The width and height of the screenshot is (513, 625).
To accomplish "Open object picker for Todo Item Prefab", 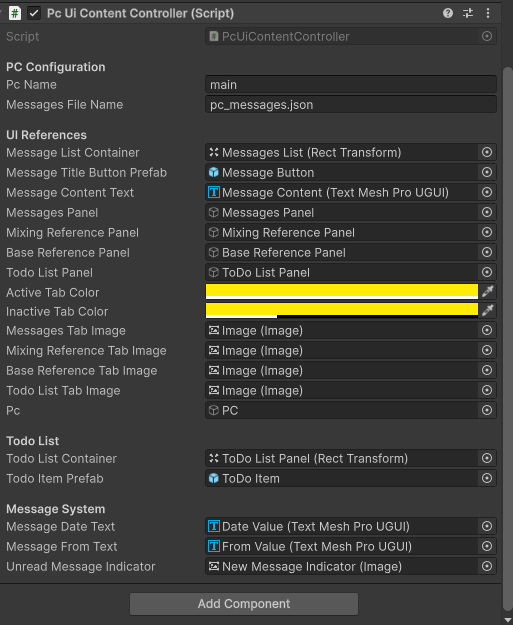I will pos(487,478).
